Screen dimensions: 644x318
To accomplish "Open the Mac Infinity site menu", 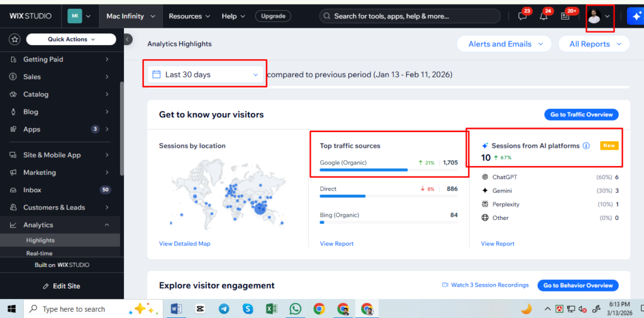I will click(131, 16).
